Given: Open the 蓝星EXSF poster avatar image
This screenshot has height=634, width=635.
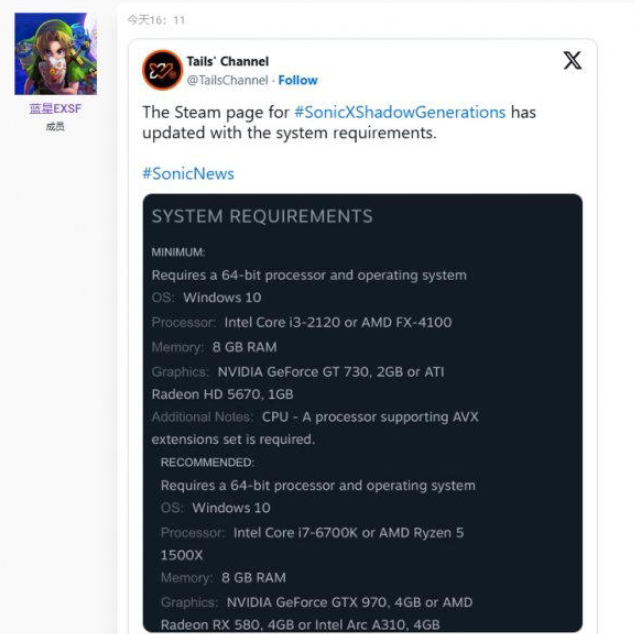Looking at the screenshot, I should [55, 53].
